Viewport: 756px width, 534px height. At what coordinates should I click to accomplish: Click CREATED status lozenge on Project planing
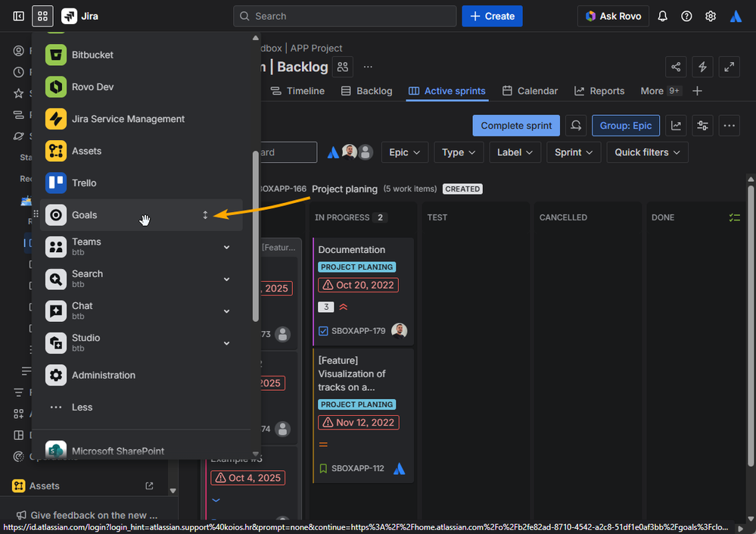point(462,189)
